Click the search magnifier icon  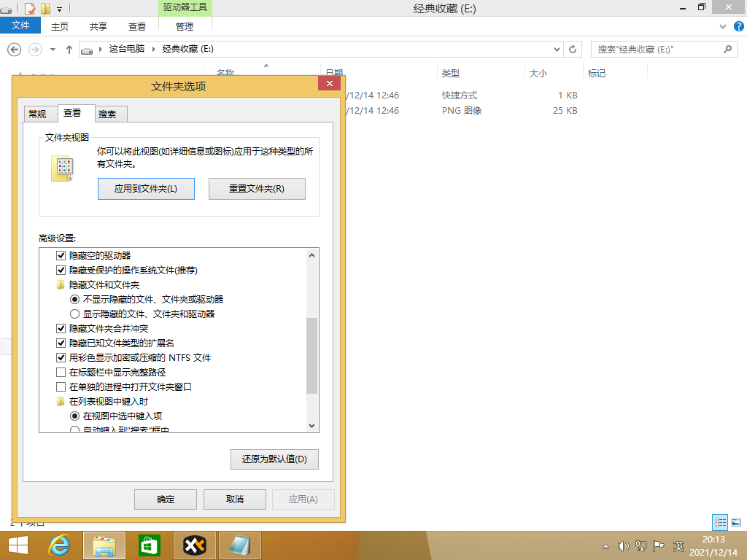727,50
